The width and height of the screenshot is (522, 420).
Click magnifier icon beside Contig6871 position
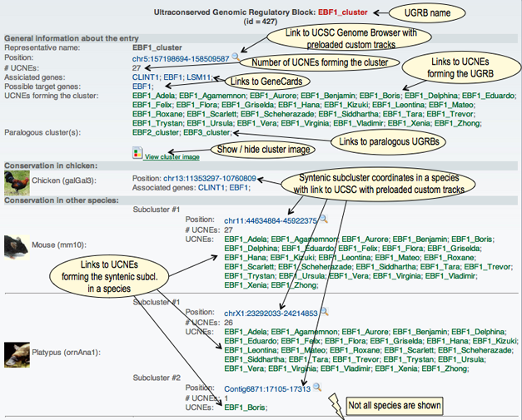(x=316, y=388)
